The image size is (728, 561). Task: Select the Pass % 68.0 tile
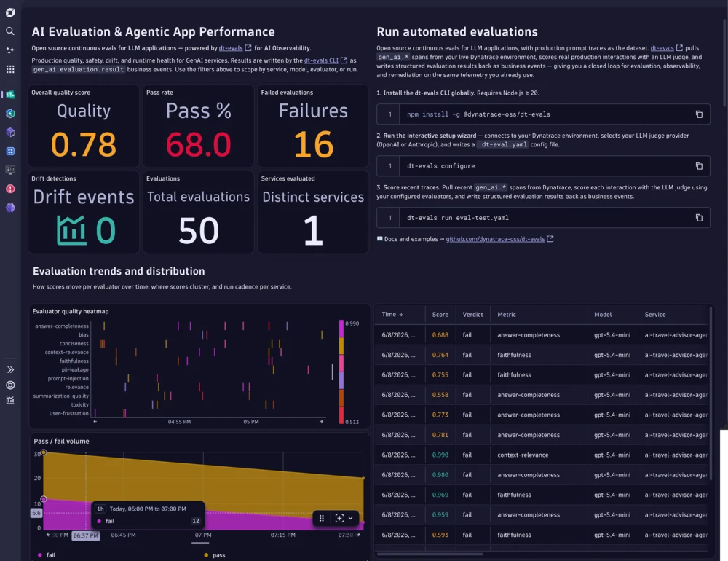[198, 126]
